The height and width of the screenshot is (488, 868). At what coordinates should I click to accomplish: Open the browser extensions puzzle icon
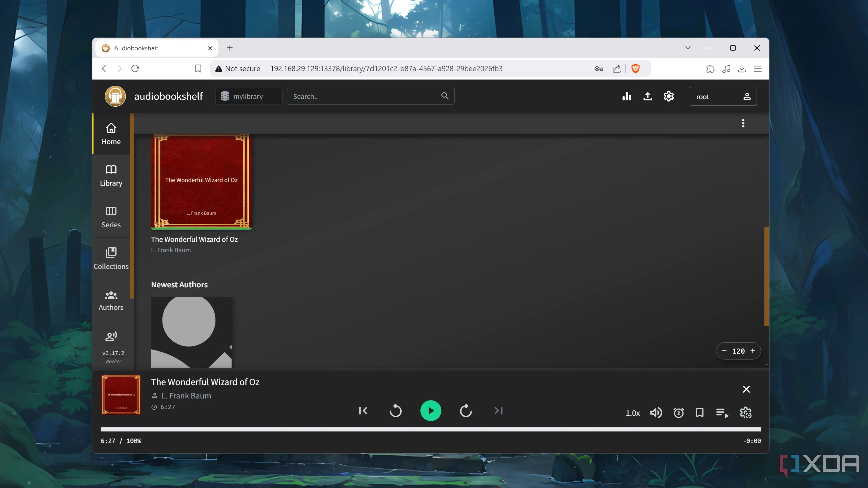pos(710,69)
